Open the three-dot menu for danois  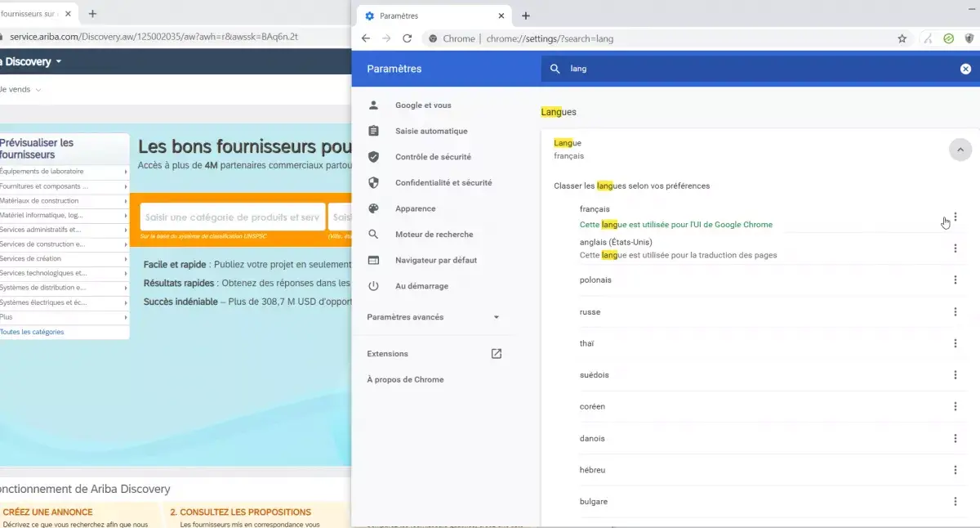point(955,439)
